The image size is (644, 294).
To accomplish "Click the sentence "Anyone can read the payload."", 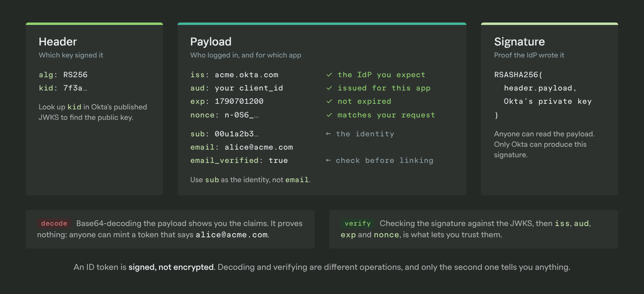I will pos(544,134).
